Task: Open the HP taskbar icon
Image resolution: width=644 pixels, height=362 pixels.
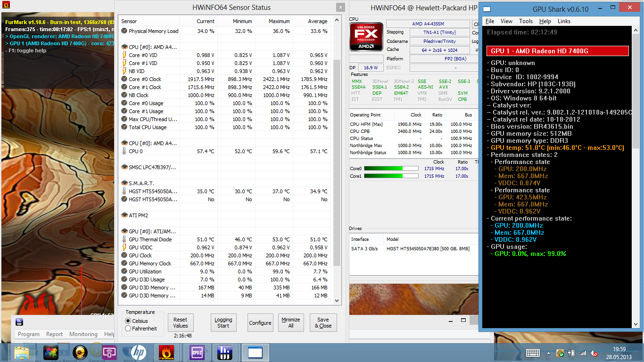Action: [x=138, y=353]
